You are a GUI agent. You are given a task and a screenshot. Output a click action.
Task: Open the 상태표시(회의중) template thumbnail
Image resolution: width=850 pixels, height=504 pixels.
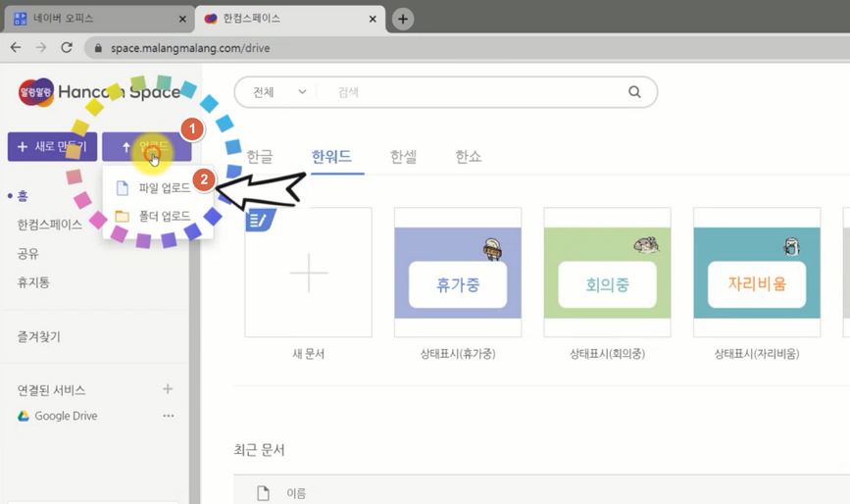[608, 272]
